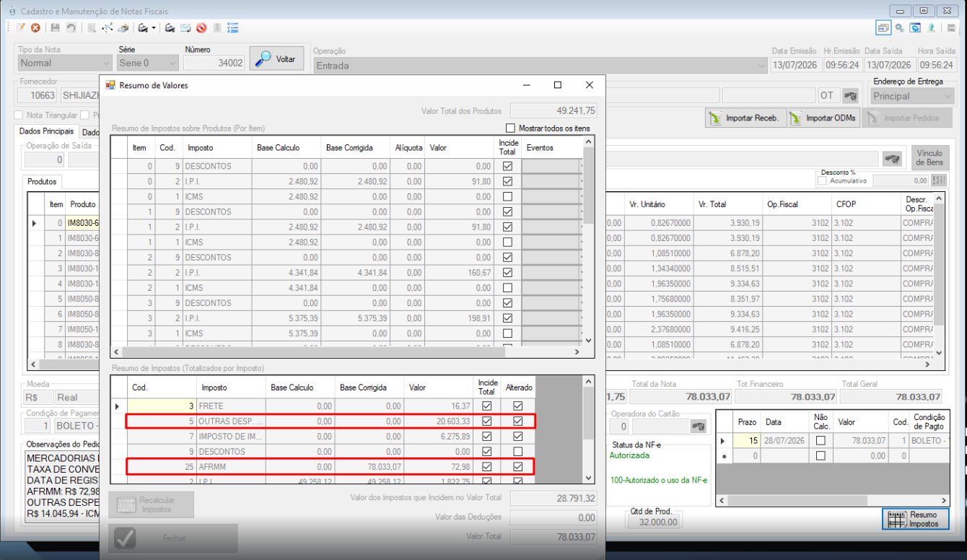
Task: Click the gears settings icon top right
Action: pos(899,28)
